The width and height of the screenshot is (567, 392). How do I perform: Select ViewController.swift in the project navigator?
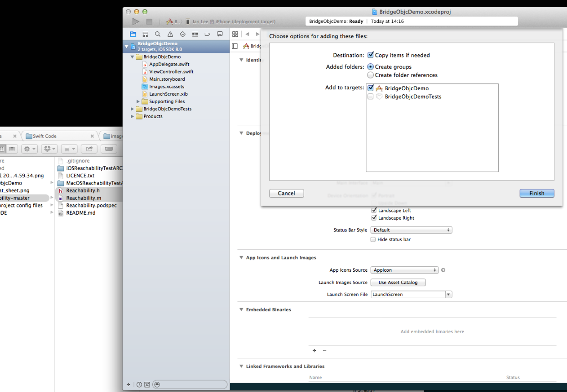coord(171,72)
